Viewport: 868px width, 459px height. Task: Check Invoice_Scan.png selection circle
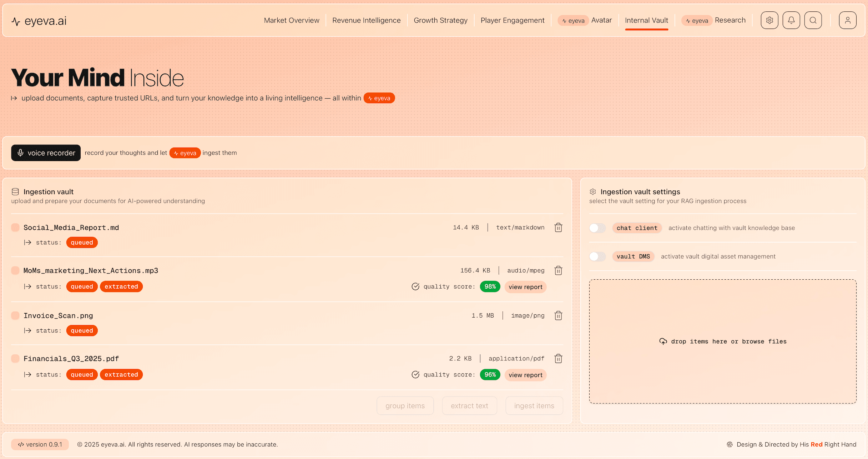point(15,315)
